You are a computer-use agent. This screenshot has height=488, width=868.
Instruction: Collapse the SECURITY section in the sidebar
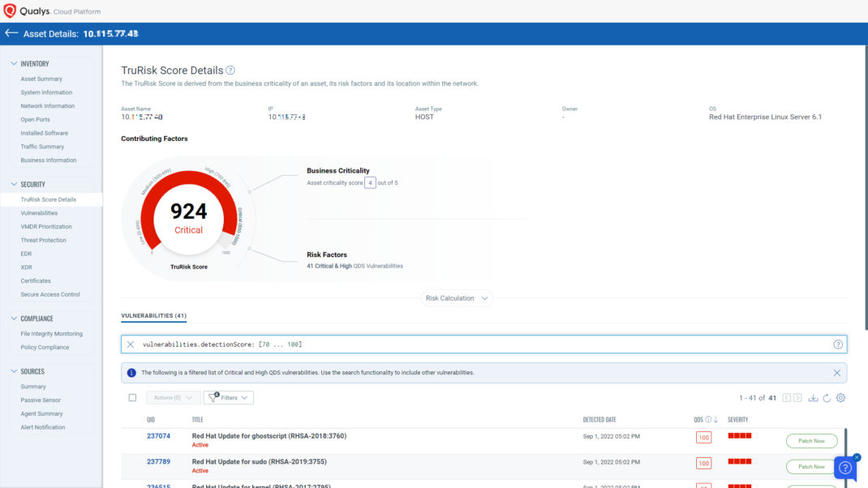(14, 186)
